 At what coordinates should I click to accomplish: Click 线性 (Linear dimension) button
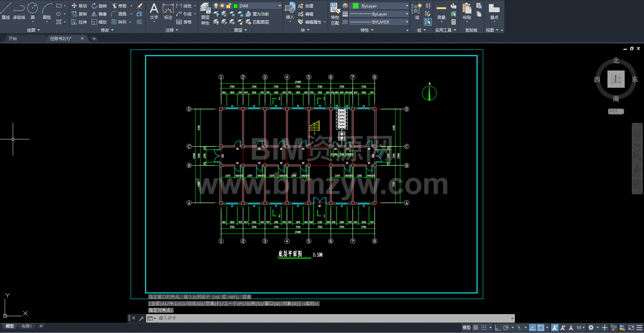click(184, 6)
